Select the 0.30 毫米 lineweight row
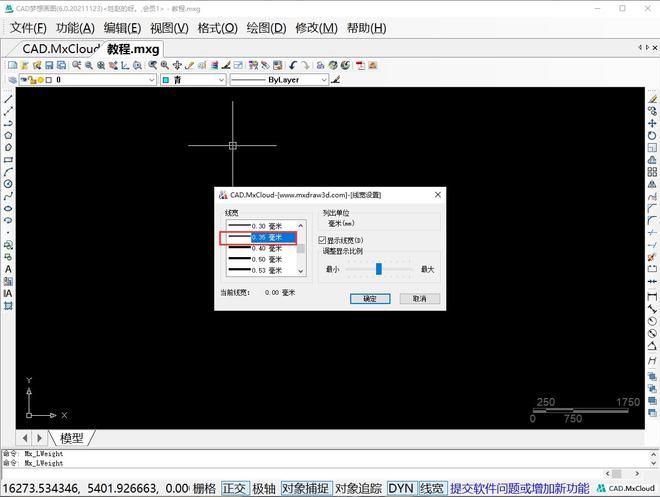Viewport: 660px width, 497px height. tap(261, 226)
